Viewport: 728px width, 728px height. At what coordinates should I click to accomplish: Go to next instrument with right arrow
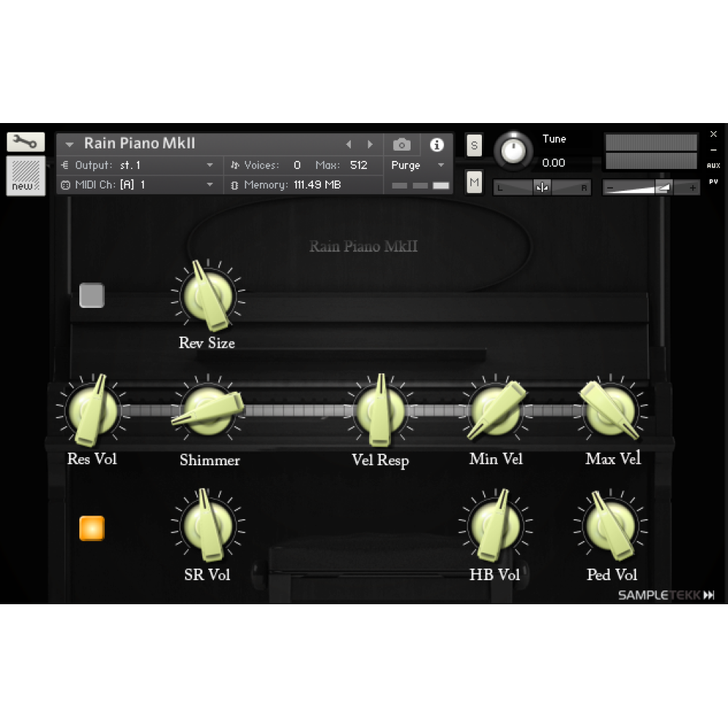[370, 144]
